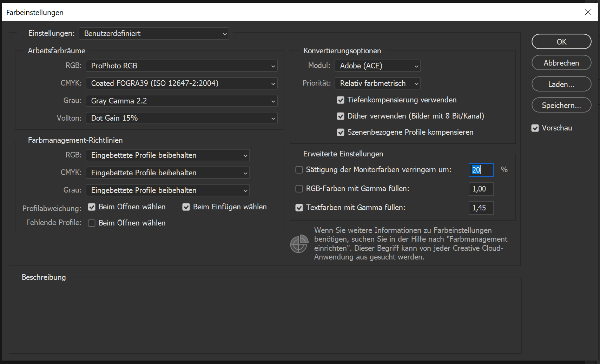
Task: Click the Farbmanagement einrichten help text
Action: (411, 244)
